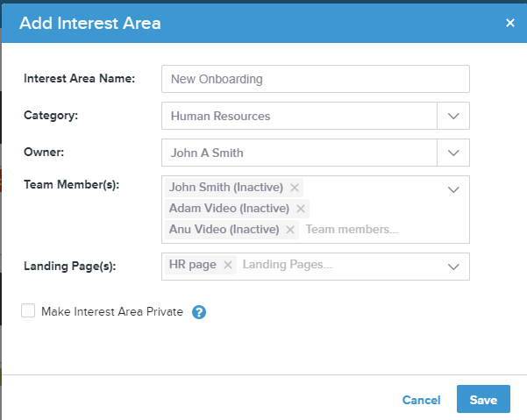Open the Landing Page(s) dropdown chevron
The width and height of the screenshot is (527, 420).
[453, 266]
